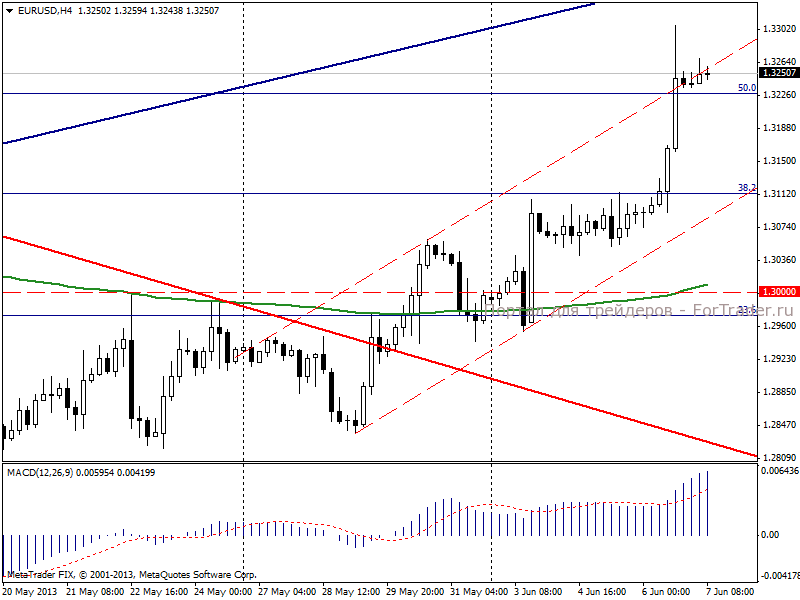Click the MACD(12,26,9) indicator label
800x600 pixels.
40,472
